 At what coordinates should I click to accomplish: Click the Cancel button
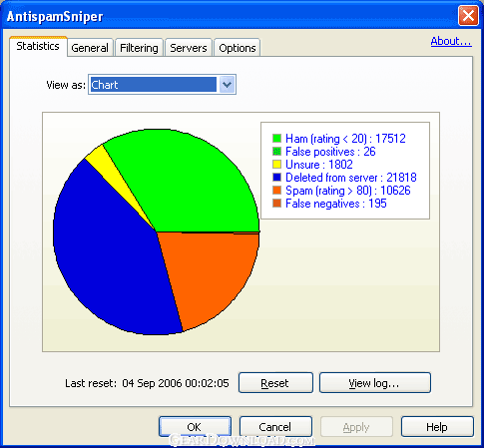pyautogui.click(x=275, y=426)
